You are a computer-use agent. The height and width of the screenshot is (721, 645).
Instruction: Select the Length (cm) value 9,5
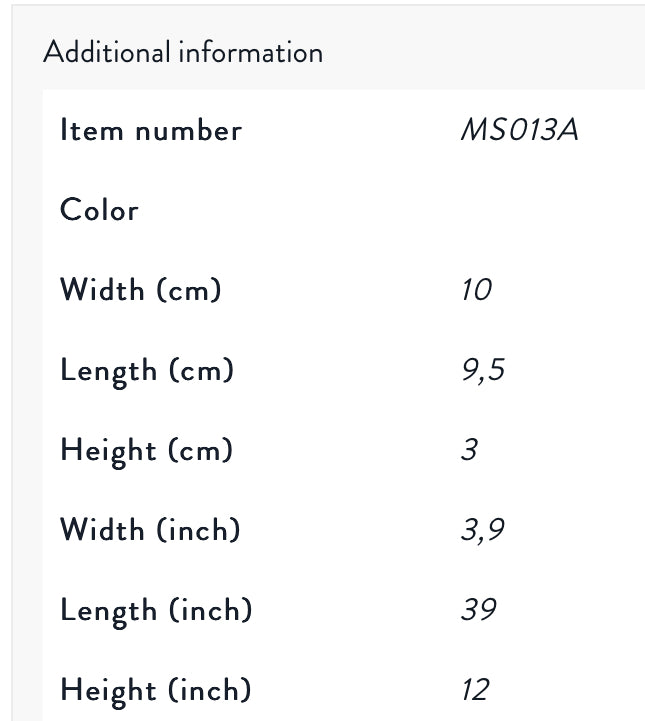coord(482,371)
